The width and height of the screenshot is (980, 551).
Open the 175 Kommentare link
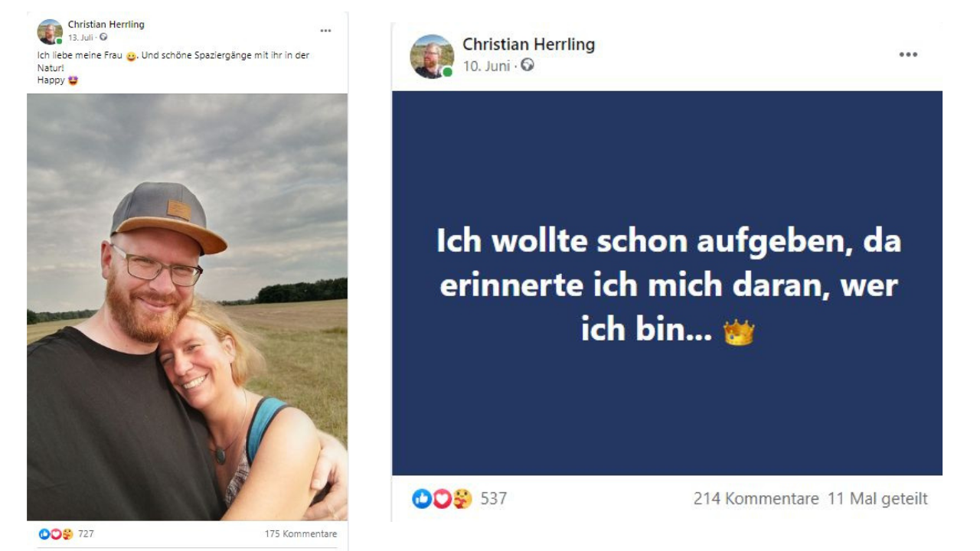[x=301, y=534]
